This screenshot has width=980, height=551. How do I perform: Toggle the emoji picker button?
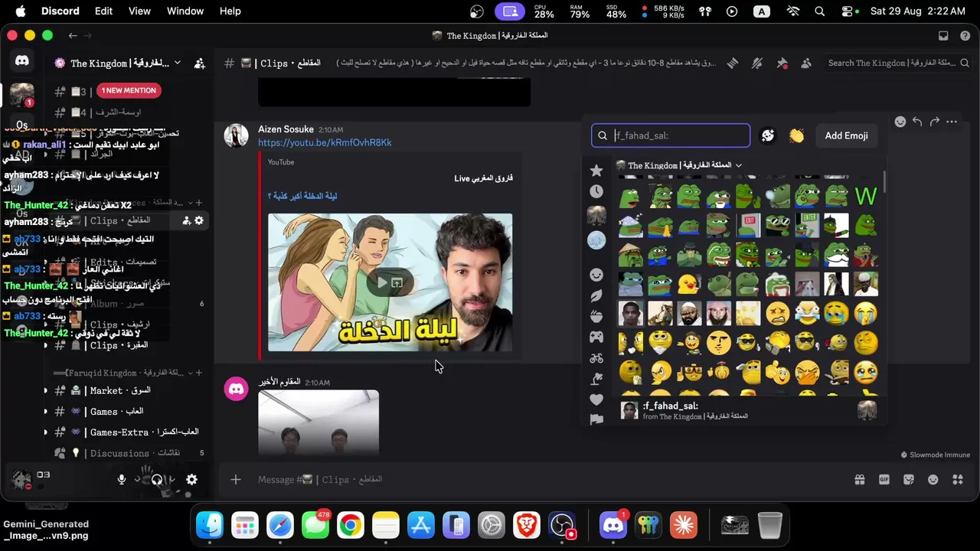pyautogui.click(x=933, y=480)
